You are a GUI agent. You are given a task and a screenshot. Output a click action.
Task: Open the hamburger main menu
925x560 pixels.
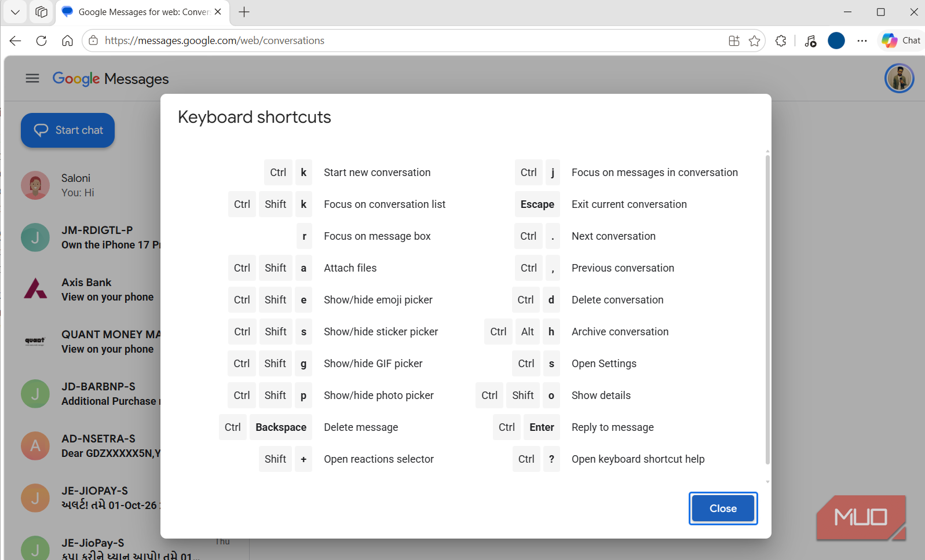32,78
